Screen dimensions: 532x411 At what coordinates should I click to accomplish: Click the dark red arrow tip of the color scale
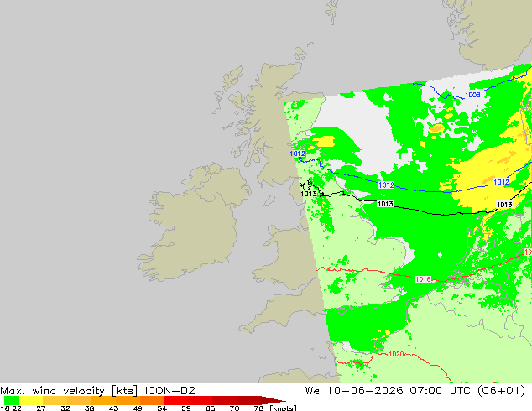[x=274, y=400]
